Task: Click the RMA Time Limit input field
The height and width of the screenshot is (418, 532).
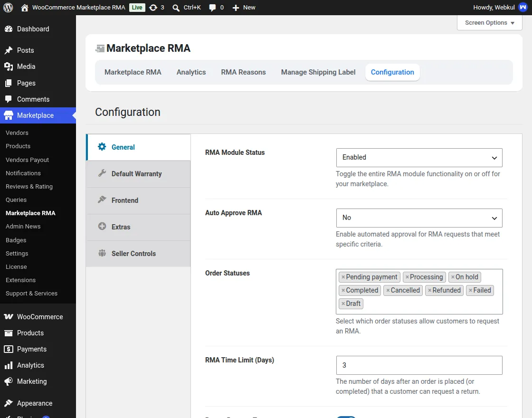Action: point(419,365)
